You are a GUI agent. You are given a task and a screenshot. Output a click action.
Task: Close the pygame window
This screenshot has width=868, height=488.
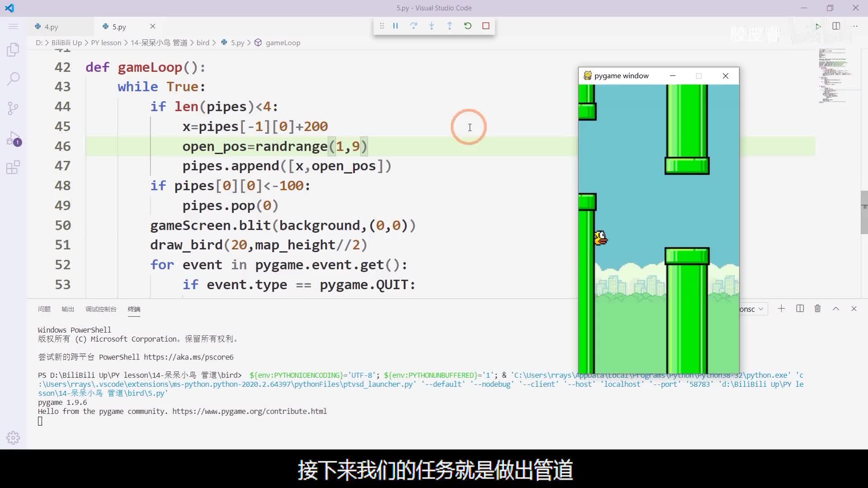[x=726, y=75]
